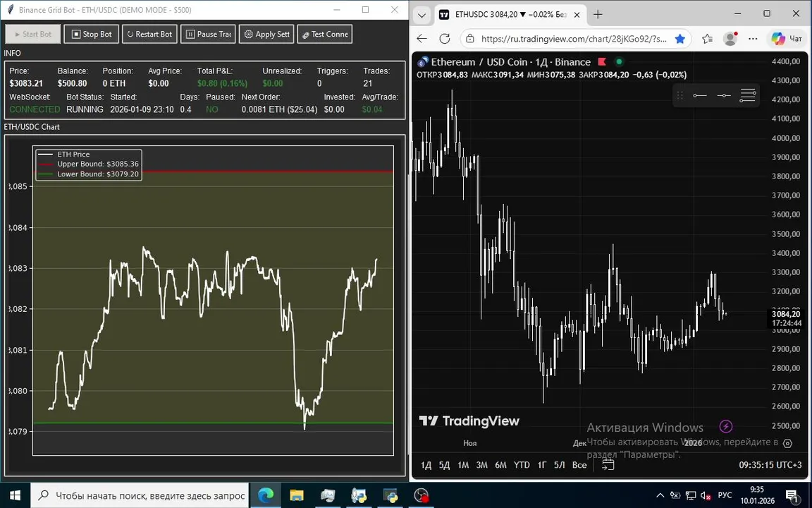Click the Lower Bound: $3079.20 legend entry
This screenshot has height=508, width=812.
click(x=98, y=174)
